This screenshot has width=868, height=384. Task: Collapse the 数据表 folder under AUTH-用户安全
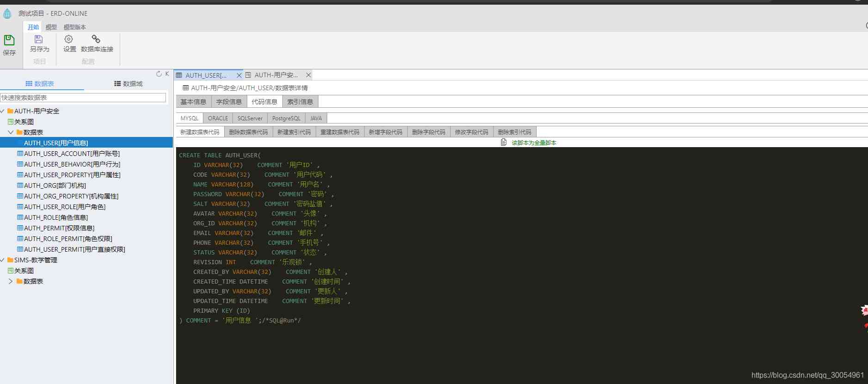(11, 132)
